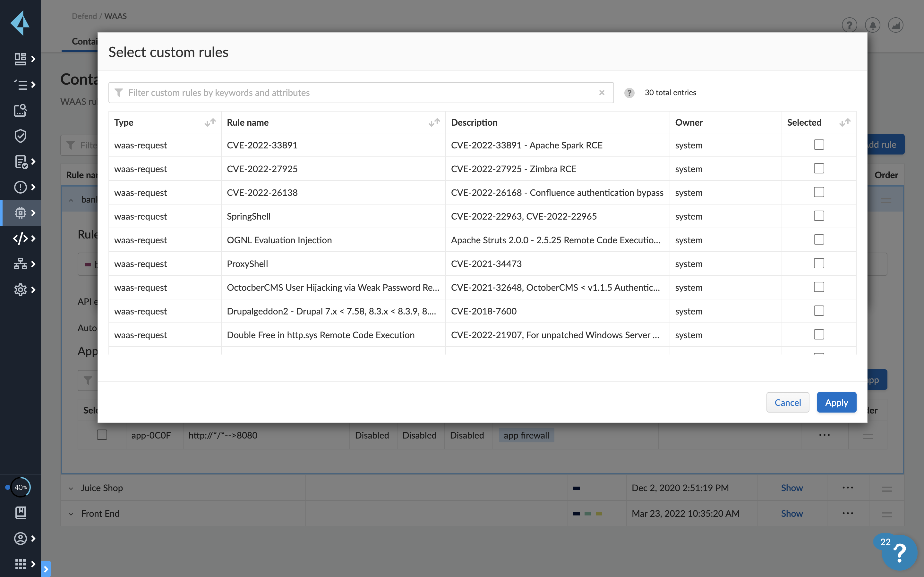924x577 pixels.
Task: Click WAAS in the breadcrumb
Action: [115, 16]
